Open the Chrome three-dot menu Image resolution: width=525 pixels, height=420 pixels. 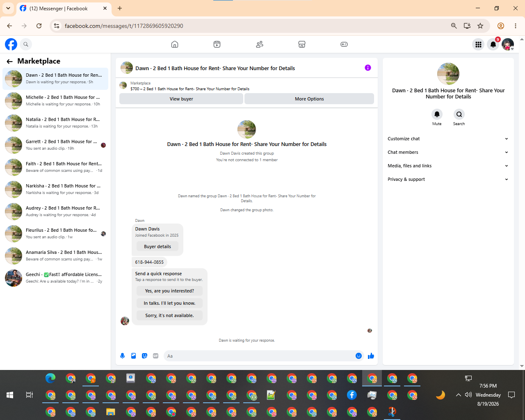pyautogui.click(x=516, y=26)
